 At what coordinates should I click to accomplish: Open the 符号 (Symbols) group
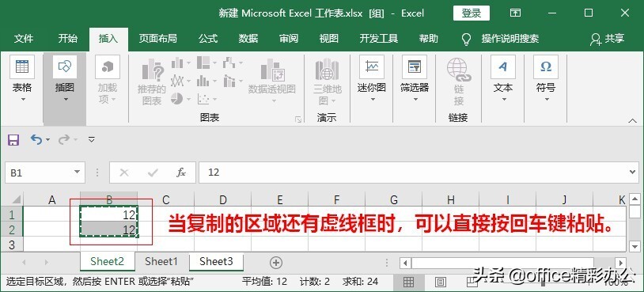pyautogui.click(x=546, y=80)
